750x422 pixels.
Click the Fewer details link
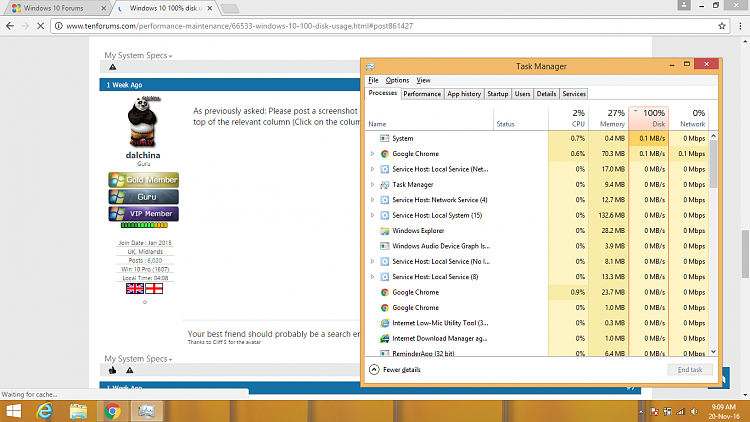tap(402, 369)
